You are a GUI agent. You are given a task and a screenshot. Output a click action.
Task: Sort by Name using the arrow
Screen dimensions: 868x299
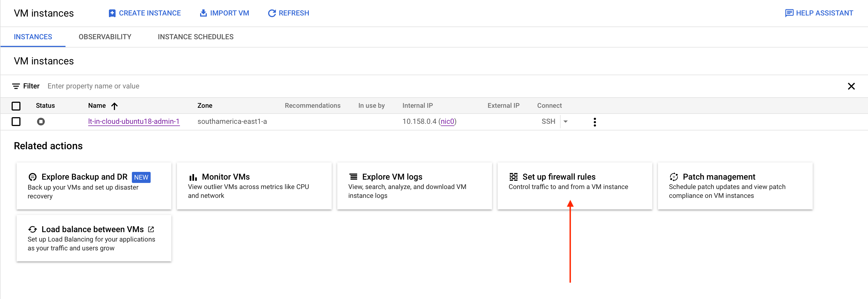pyautogui.click(x=114, y=106)
